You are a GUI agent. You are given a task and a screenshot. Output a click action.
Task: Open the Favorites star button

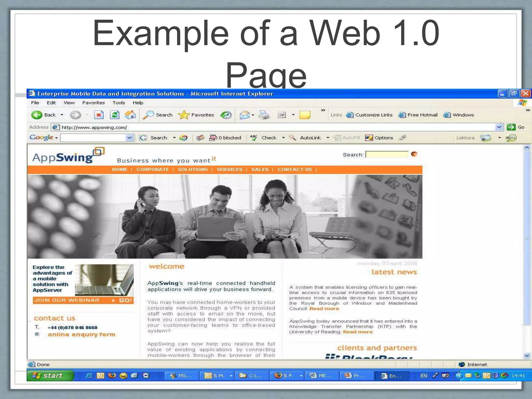pyautogui.click(x=196, y=115)
